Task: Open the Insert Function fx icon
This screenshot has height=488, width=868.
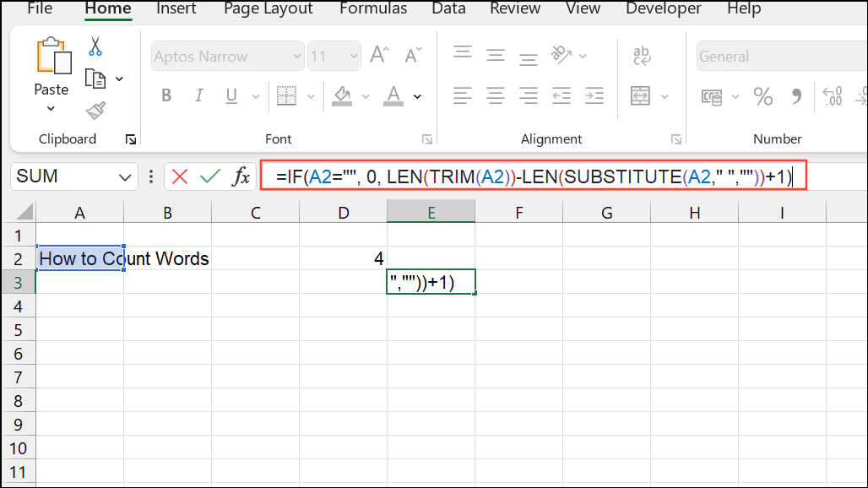Action: tap(241, 176)
